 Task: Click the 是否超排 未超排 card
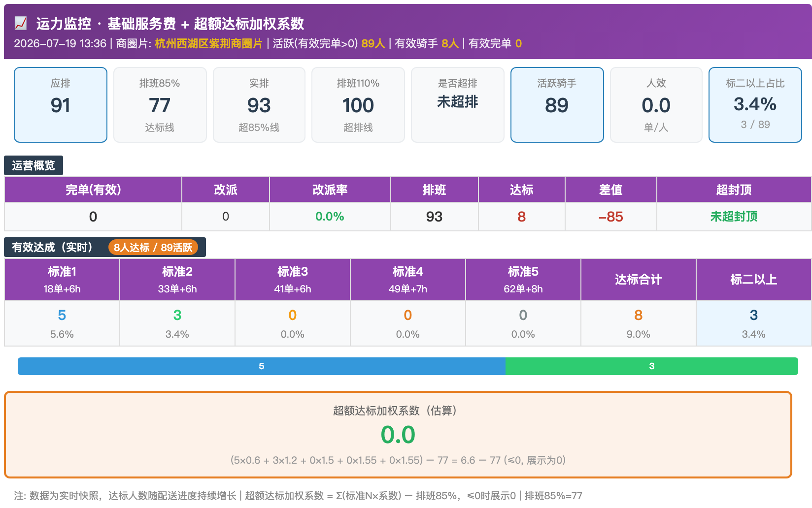tap(458, 105)
